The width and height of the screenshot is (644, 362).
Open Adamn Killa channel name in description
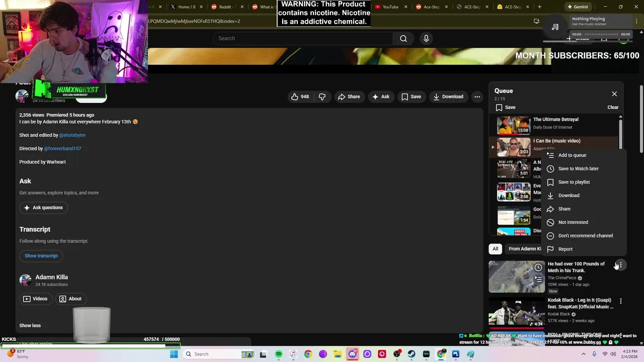tap(51, 277)
